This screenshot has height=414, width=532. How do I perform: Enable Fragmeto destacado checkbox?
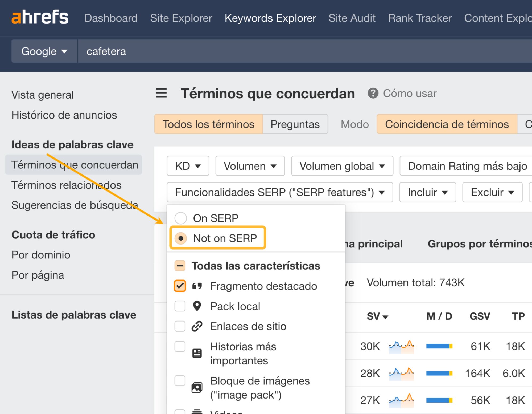coord(180,286)
